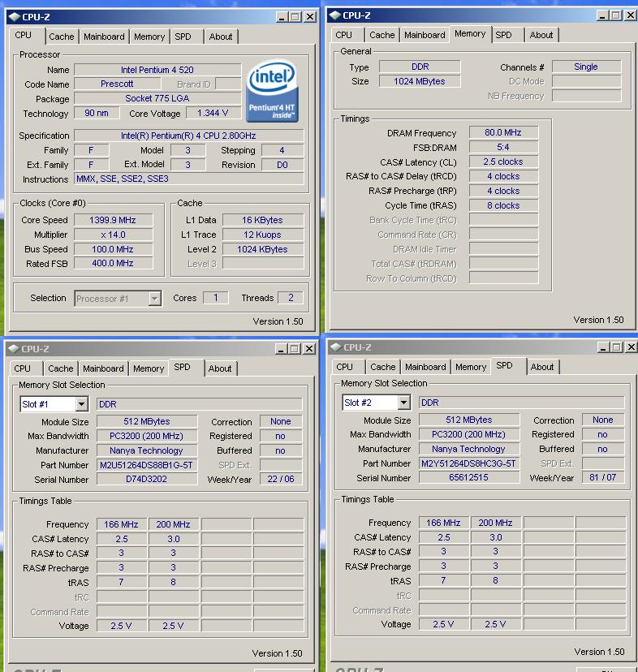Open the Processor #1 selection dropdown

coord(154,299)
